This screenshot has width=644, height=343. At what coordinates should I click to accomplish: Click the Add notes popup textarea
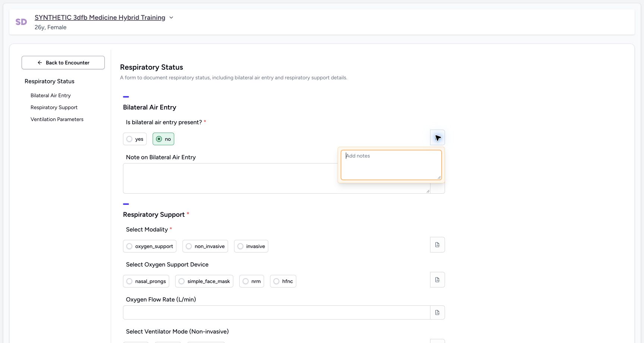click(x=391, y=165)
